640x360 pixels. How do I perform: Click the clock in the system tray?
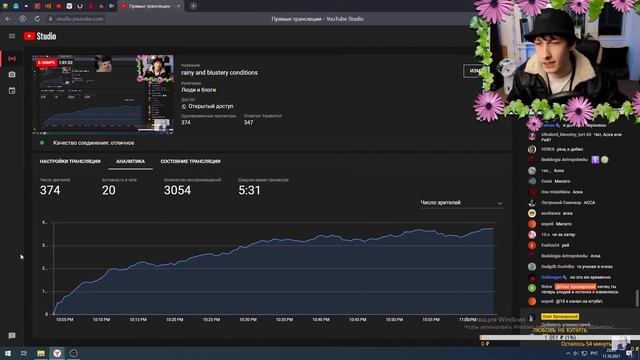point(611,353)
